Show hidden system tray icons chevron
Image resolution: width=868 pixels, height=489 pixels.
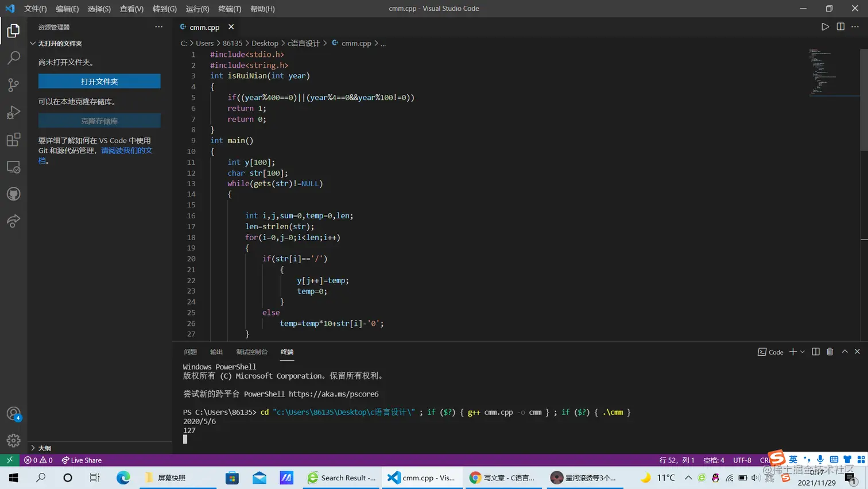[688, 478]
